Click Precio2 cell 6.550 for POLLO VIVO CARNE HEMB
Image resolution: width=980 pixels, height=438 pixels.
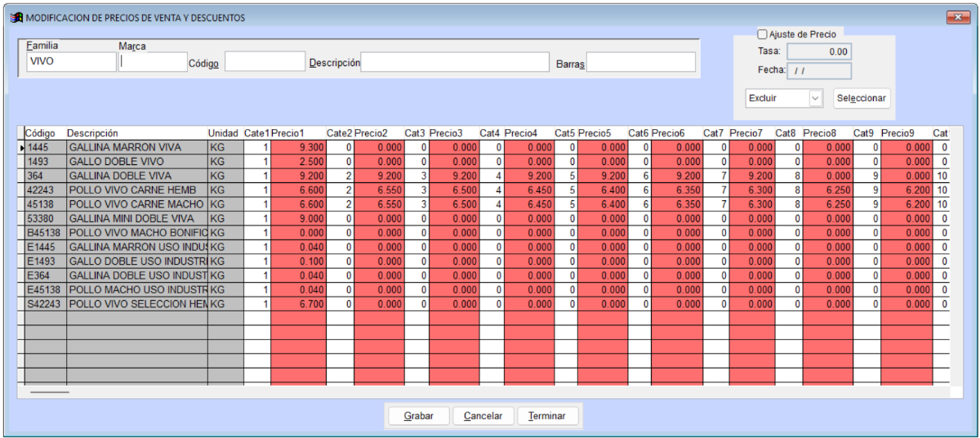[379, 190]
